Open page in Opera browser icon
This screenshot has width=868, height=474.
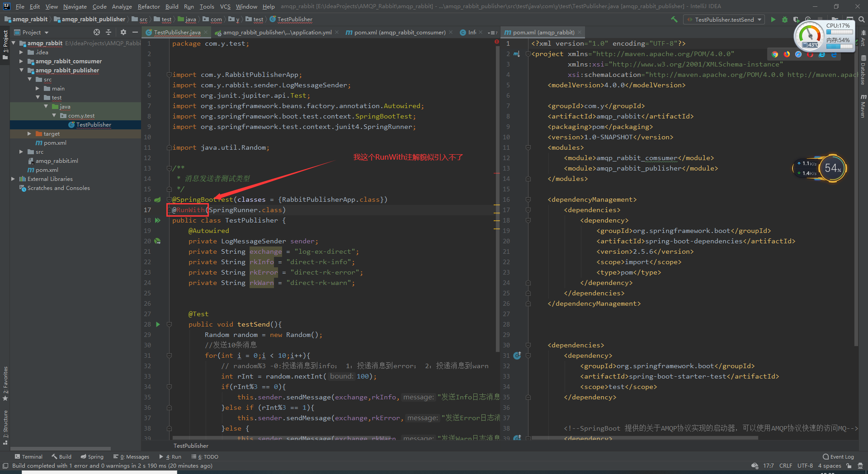coord(810,54)
